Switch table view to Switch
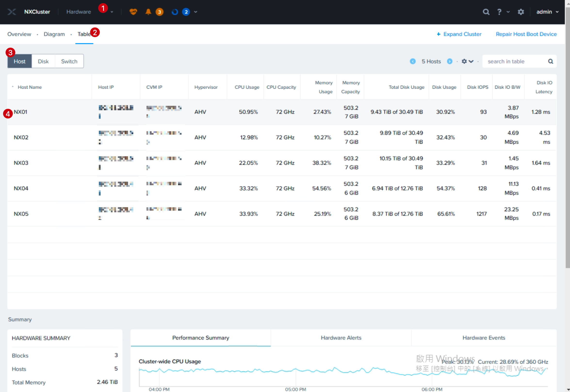 click(x=69, y=61)
